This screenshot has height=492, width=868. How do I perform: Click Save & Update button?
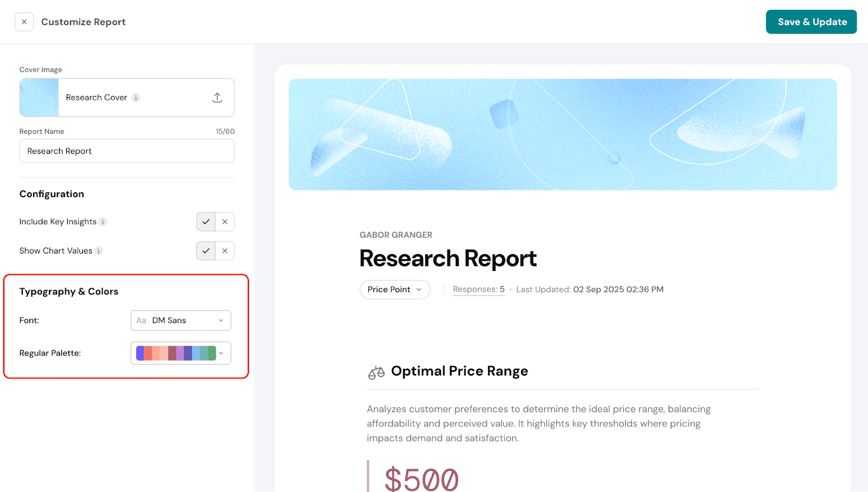pyautogui.click(x=811, y=22)
